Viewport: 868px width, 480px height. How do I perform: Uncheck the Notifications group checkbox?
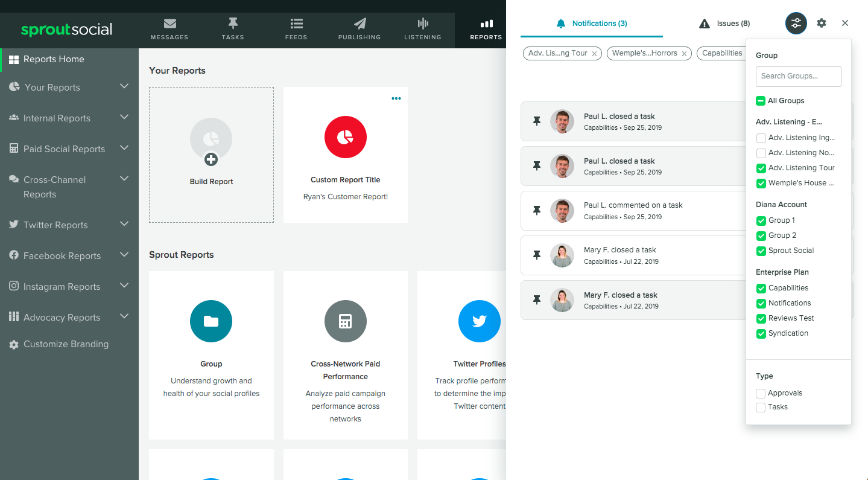click(x=761, y=303)
